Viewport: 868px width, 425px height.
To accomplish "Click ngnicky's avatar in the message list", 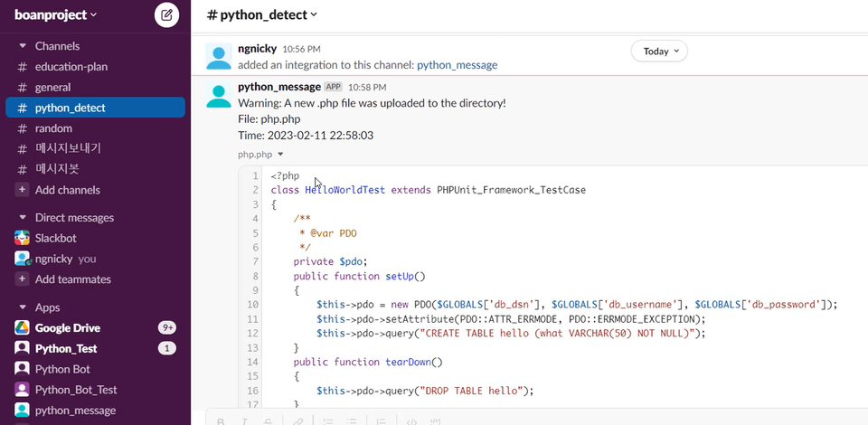I will tap(219, 56).
